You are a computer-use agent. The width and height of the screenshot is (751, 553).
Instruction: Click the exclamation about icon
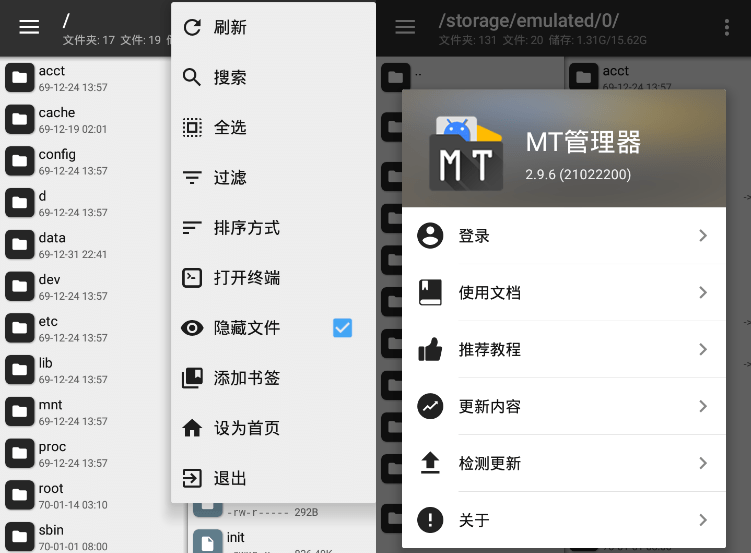(x=430, y=520)
